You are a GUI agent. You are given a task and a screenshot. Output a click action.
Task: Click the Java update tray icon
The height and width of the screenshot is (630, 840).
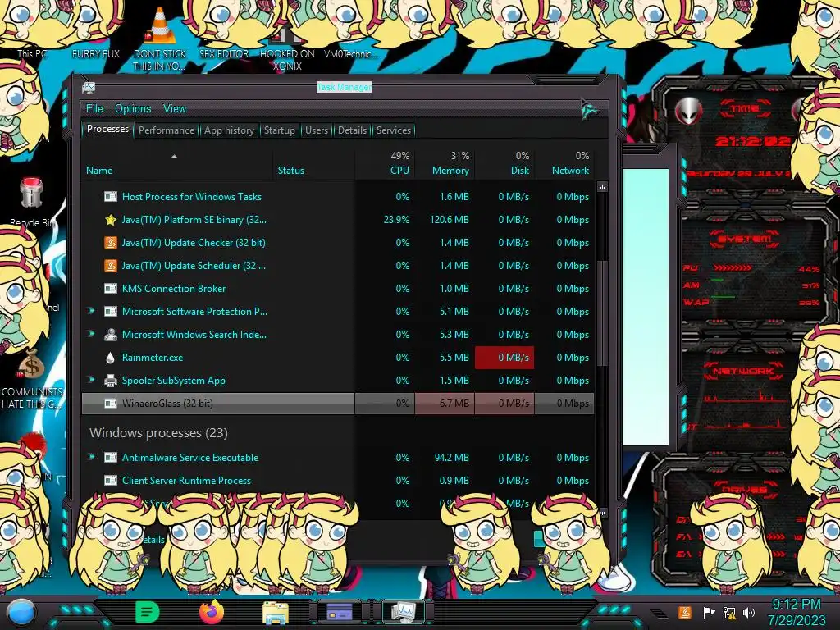[x=685, y=612]
